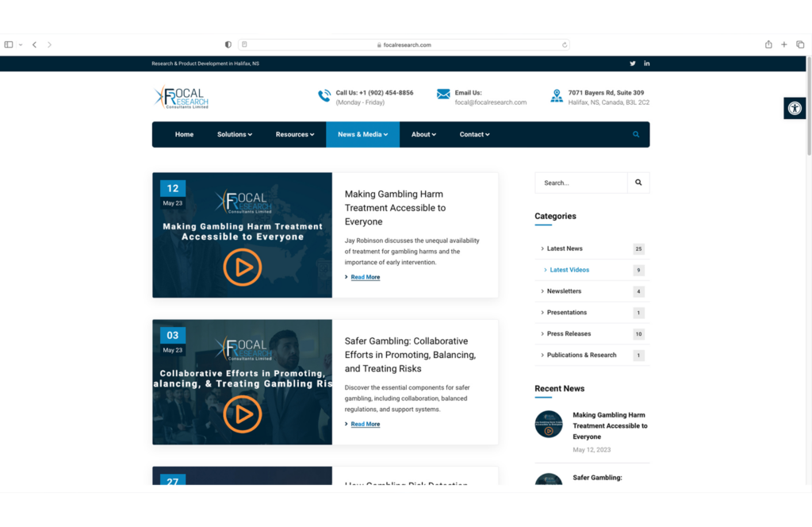The height and width of the screenshot is (527, 812).
Task: Open the Publications & Research category
Action: (581, 355)
